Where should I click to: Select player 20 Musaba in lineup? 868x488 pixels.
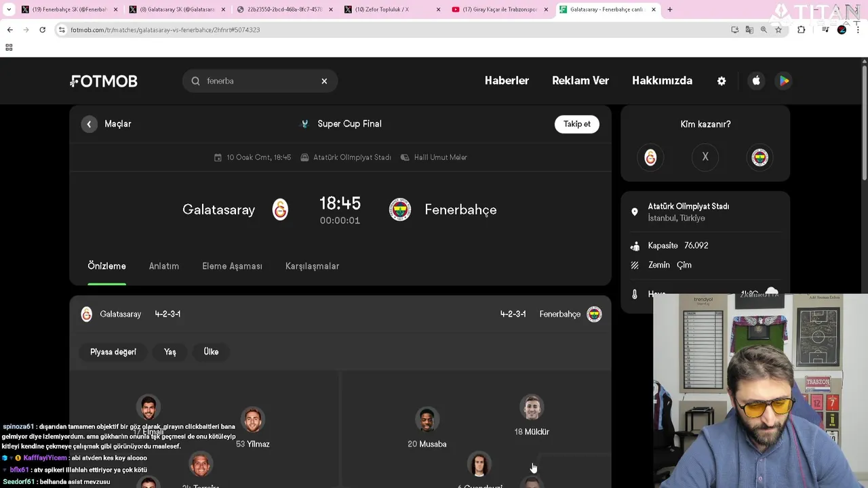[427, 428]
